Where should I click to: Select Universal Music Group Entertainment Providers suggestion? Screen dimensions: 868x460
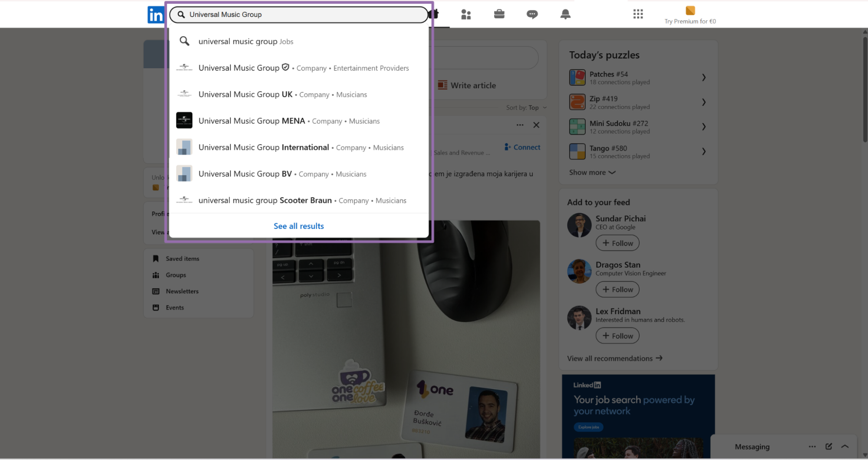[x=299, y=68]
